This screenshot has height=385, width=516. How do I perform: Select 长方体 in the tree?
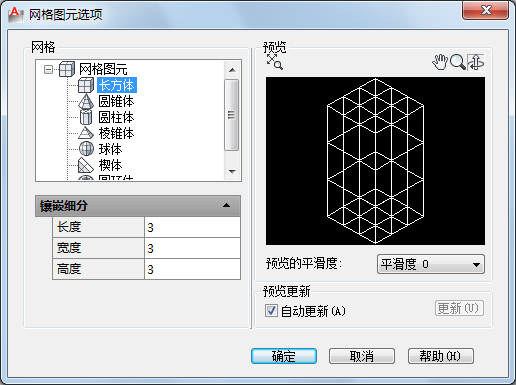tap(116, 85)
